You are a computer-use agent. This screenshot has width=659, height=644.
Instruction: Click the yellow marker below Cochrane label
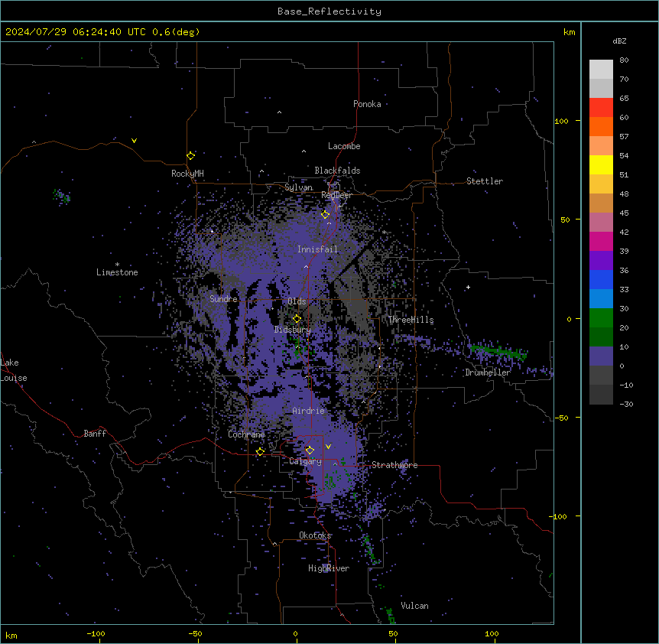pos(260,451)
